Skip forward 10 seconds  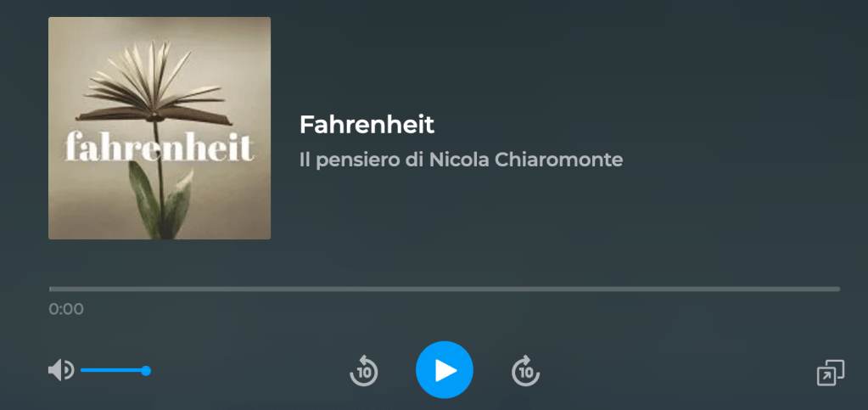pos(525,370)
